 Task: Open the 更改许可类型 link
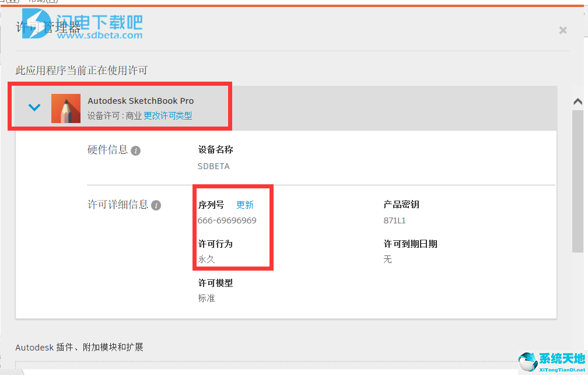click(x=167, y=115)
